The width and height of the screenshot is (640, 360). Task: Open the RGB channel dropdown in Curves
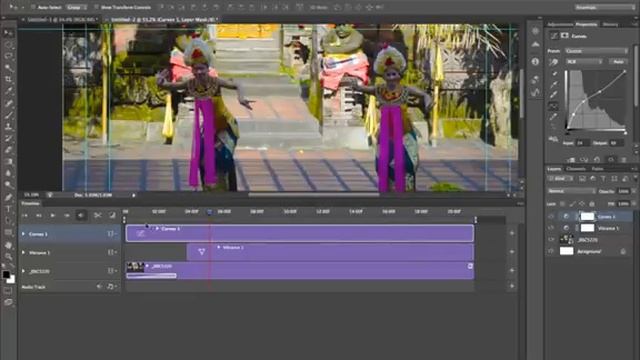(584, 62)
